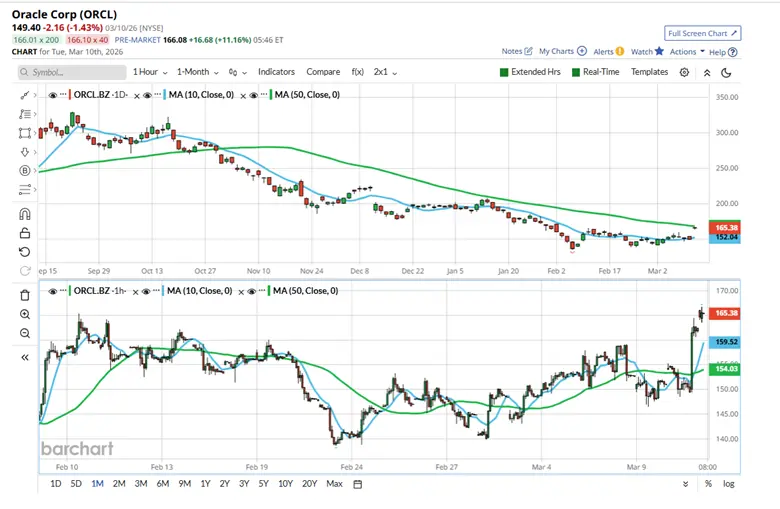780x509 pixels.
Task: Toggle visibility of lower MA (50, Close, 0)
Action: pos(251,291)
